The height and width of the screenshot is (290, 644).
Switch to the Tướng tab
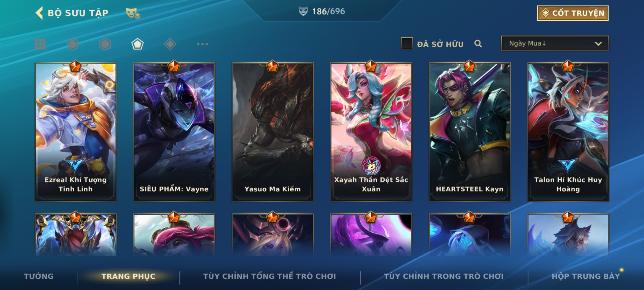click(39, 276)
